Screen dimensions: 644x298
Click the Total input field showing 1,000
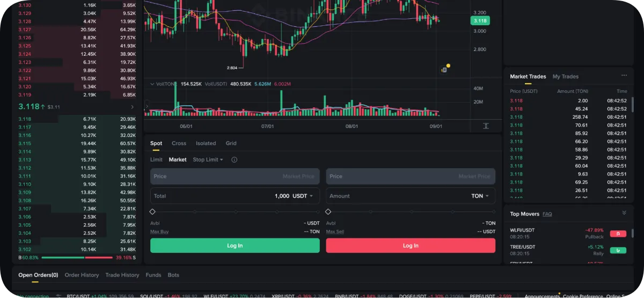point(235,196)
